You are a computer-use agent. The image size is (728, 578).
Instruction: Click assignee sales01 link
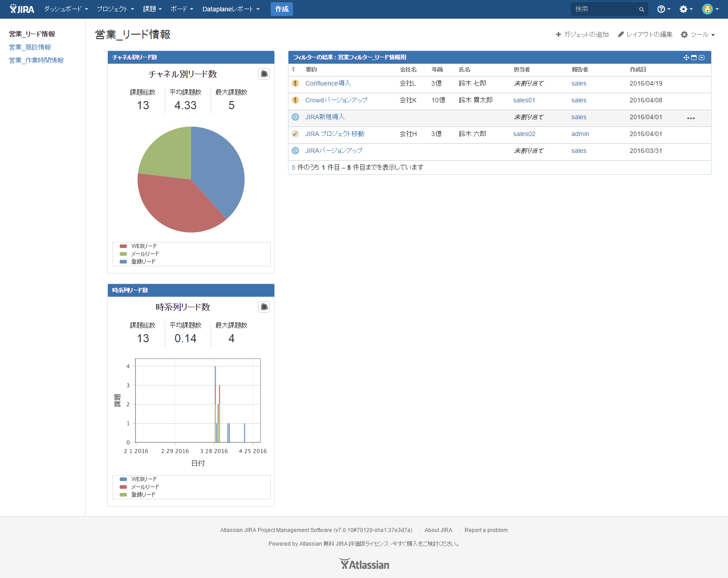524,100
